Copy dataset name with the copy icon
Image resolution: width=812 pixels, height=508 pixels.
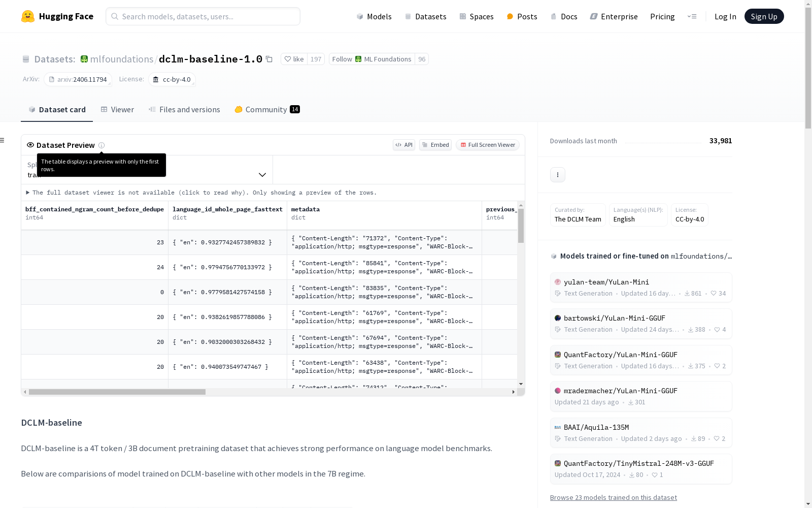269,59
